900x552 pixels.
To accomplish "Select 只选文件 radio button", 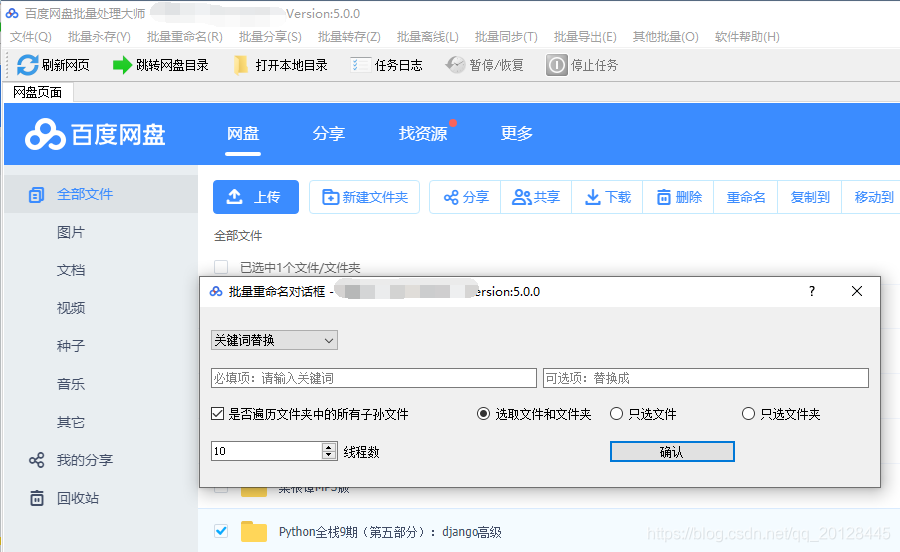I will [x=616, y=414].
